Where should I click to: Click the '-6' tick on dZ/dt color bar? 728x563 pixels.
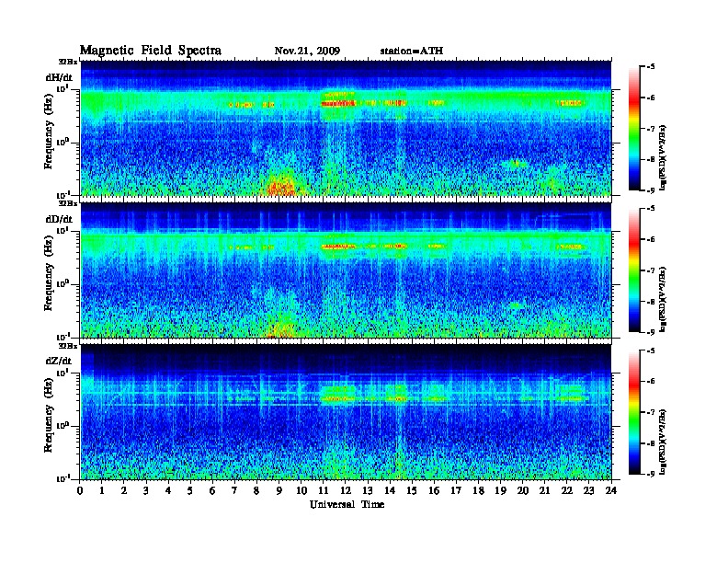pos(651,382)
